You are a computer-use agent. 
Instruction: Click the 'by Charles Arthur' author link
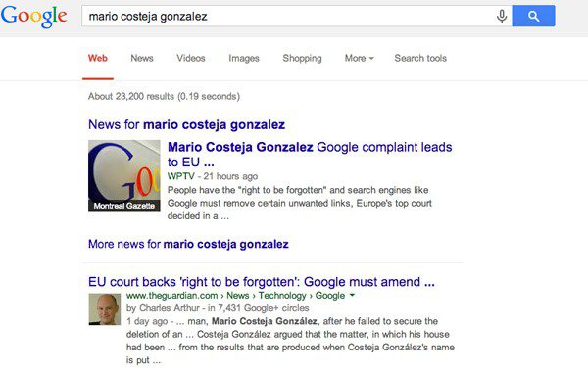click(x=163, y=308)
